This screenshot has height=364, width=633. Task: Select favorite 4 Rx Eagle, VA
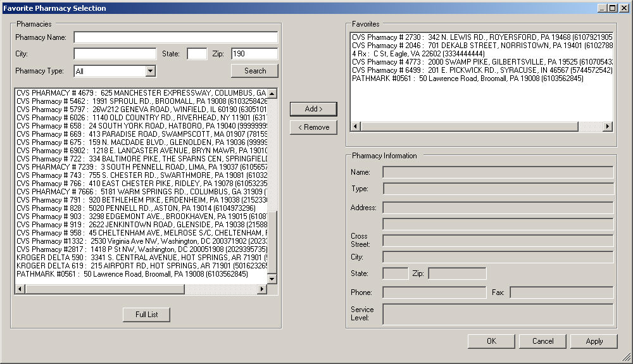482,54
